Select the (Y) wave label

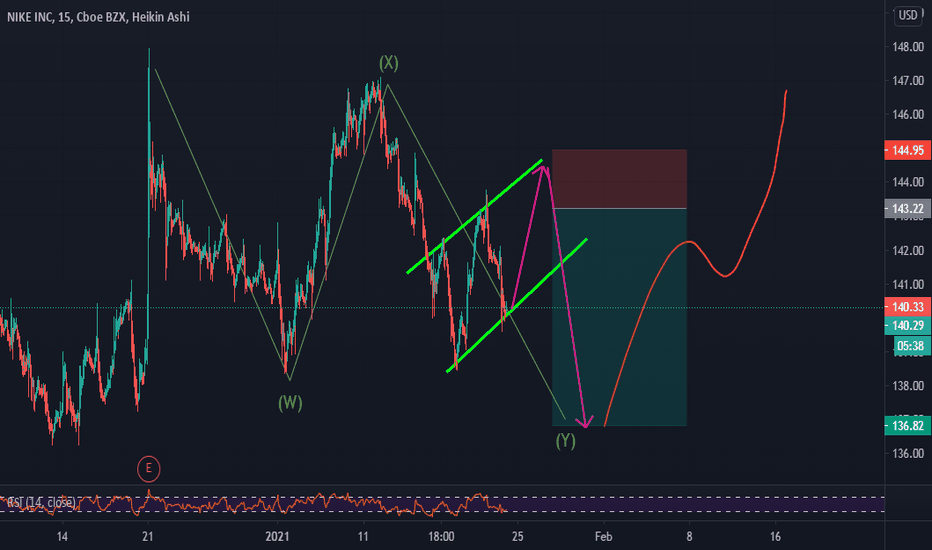tap(565, 441)
